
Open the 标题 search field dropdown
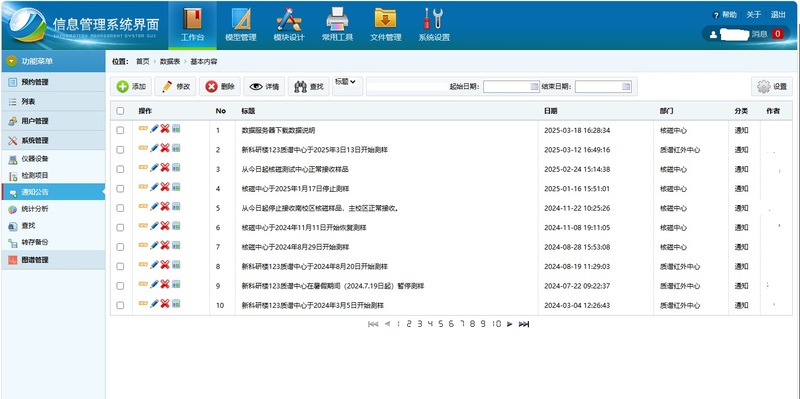click(x=345, y=81)
